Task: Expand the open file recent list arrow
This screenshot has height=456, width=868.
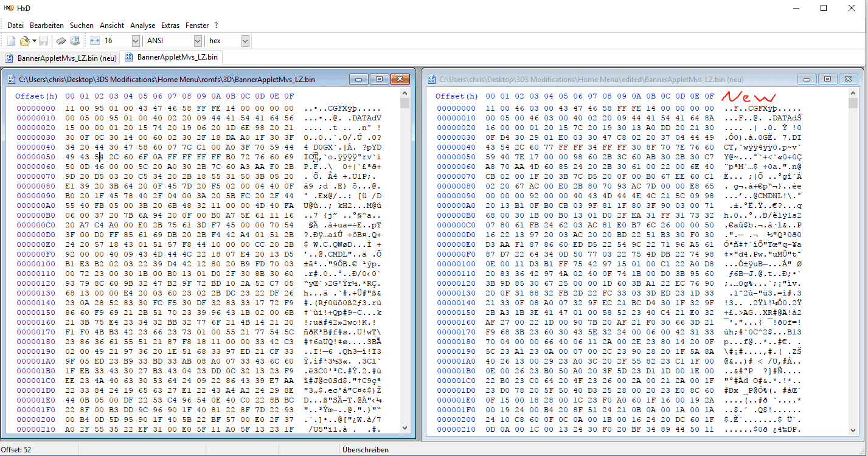Action: pyautogui.click(x=33, y=41)
